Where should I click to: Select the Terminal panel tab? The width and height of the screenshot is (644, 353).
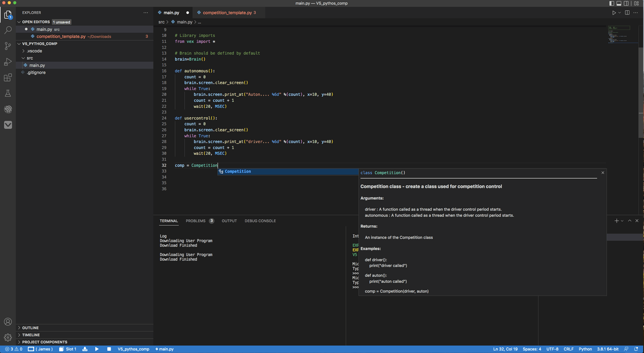pyautogui.click(x=168, y=221)
